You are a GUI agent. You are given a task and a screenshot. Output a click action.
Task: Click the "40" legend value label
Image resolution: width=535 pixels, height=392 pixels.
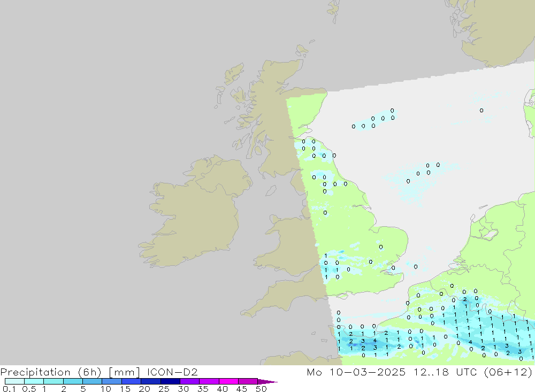point(222,389)
